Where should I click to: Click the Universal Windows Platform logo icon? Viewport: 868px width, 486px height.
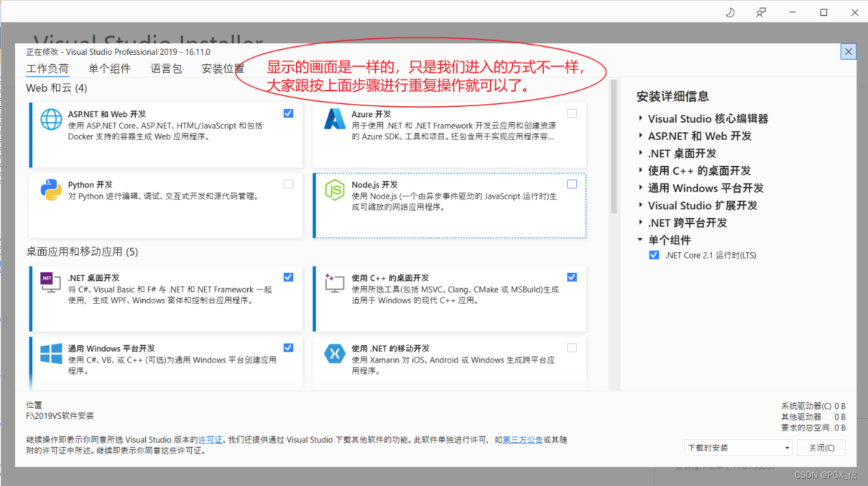click(51, 354)
